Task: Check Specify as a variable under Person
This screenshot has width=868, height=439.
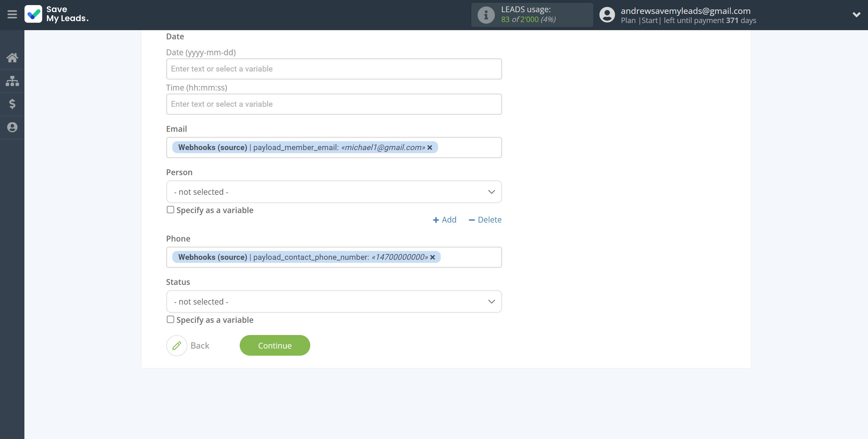Action: click(x=171, y=210)
